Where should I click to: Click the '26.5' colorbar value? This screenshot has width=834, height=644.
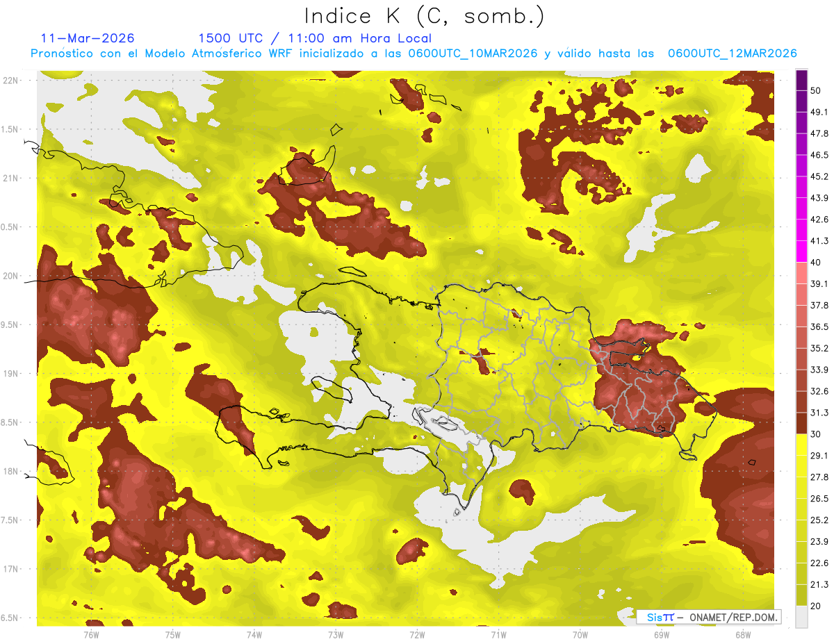[x=819, y=499]
